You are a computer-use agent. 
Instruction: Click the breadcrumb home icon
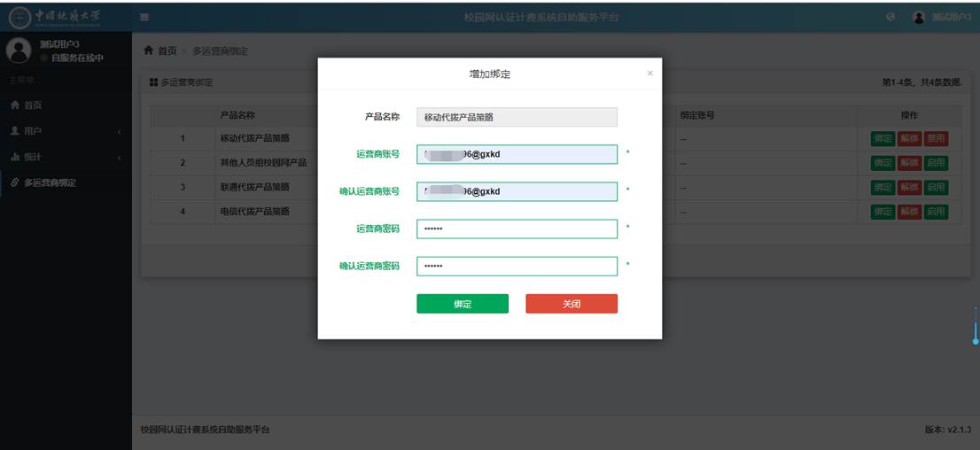coord(149,50)
